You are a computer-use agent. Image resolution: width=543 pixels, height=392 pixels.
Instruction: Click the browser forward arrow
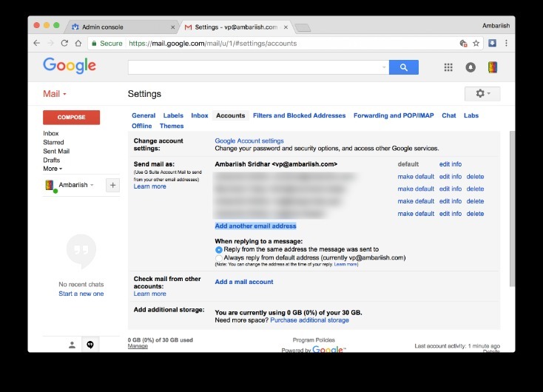50,44
